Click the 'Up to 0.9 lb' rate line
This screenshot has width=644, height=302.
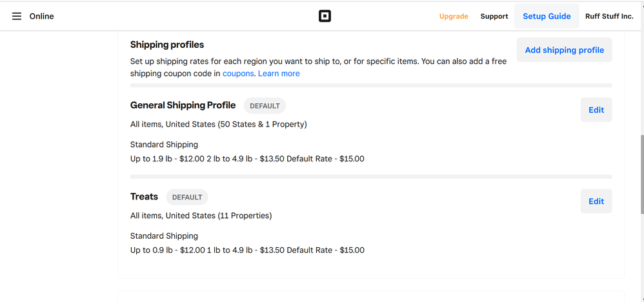click(x=247, y=250)
